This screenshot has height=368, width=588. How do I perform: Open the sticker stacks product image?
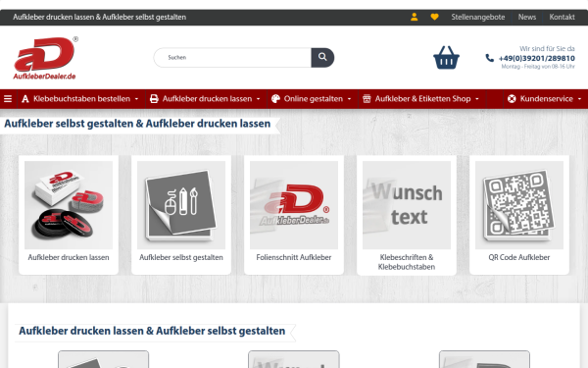[x=69, y=205]
